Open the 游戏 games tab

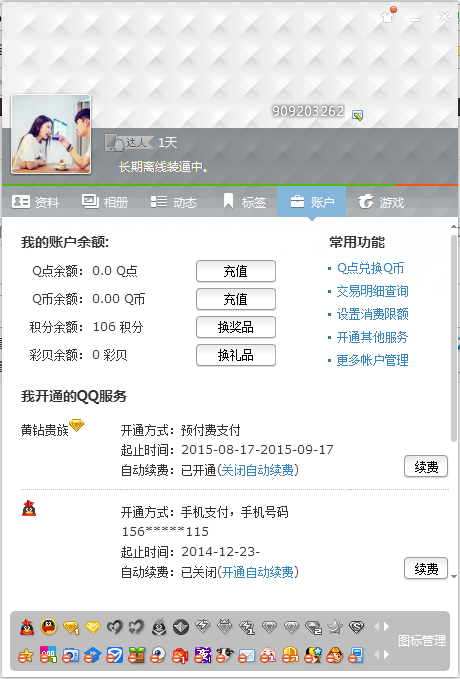[381, 202]
